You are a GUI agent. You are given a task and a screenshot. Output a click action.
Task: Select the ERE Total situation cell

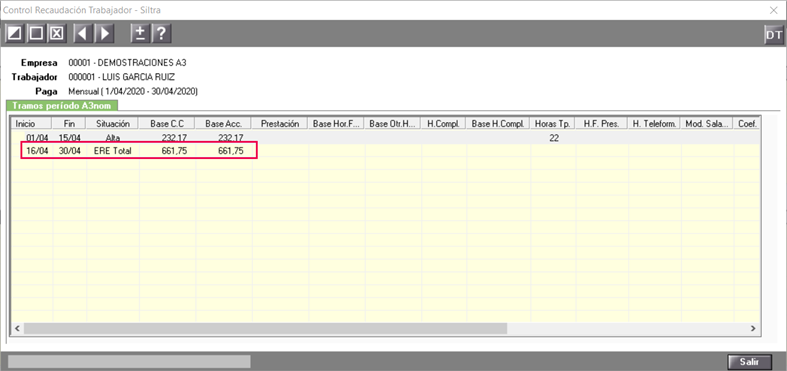pos(113,151)
